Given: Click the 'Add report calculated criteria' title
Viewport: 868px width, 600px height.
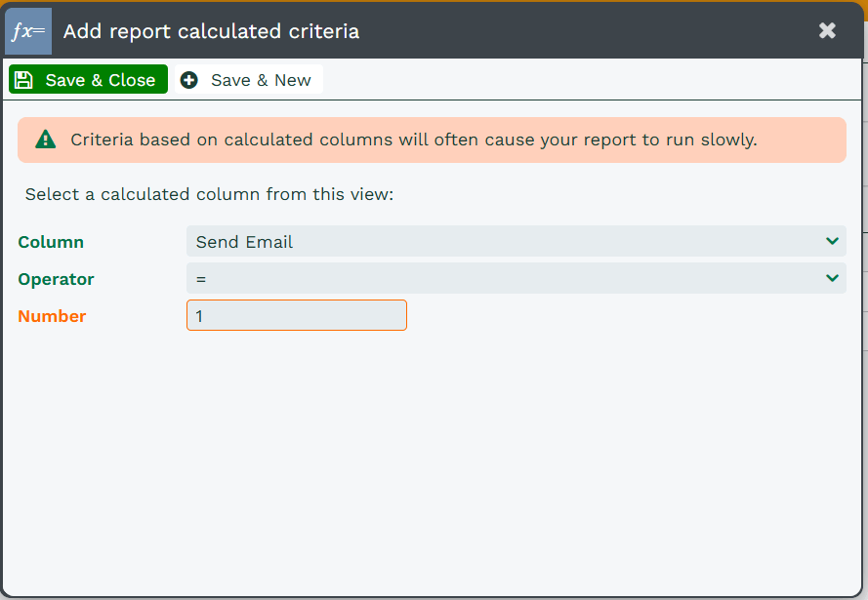Looking at the screenshot, I should click(x=212, y=31).
